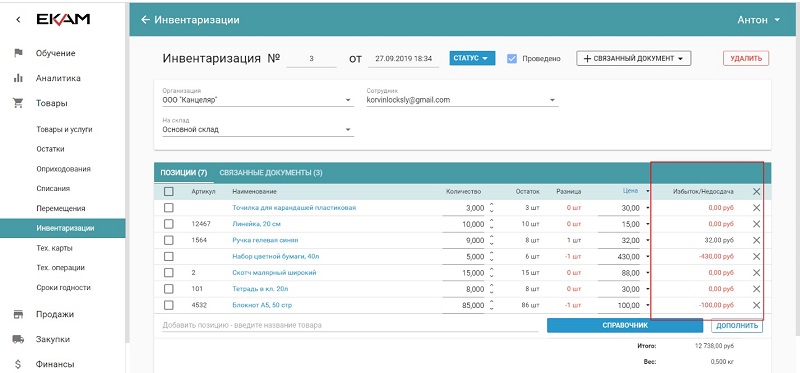Open Остатки menu item
The width and height of the screenshot is (800, 373).
click(50, 149)
